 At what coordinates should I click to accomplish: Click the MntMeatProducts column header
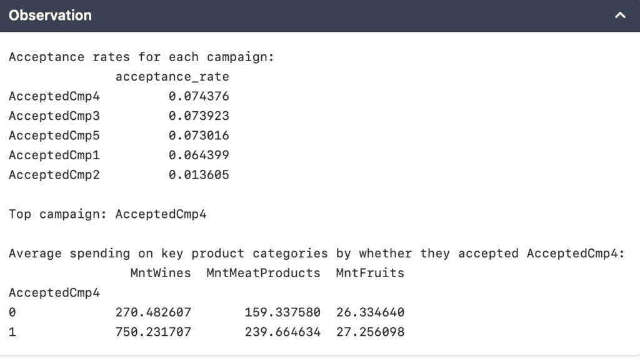tap(263, 273)
